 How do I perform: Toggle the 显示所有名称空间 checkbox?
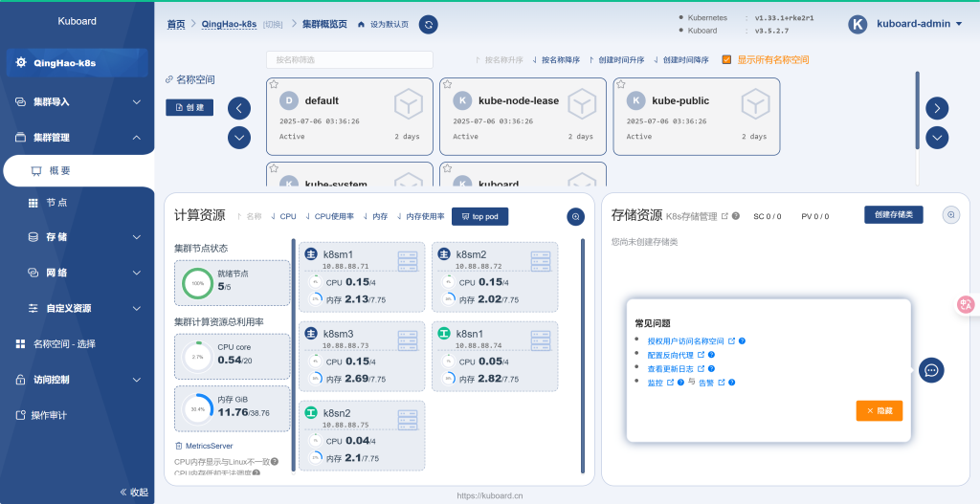[727, 59]
